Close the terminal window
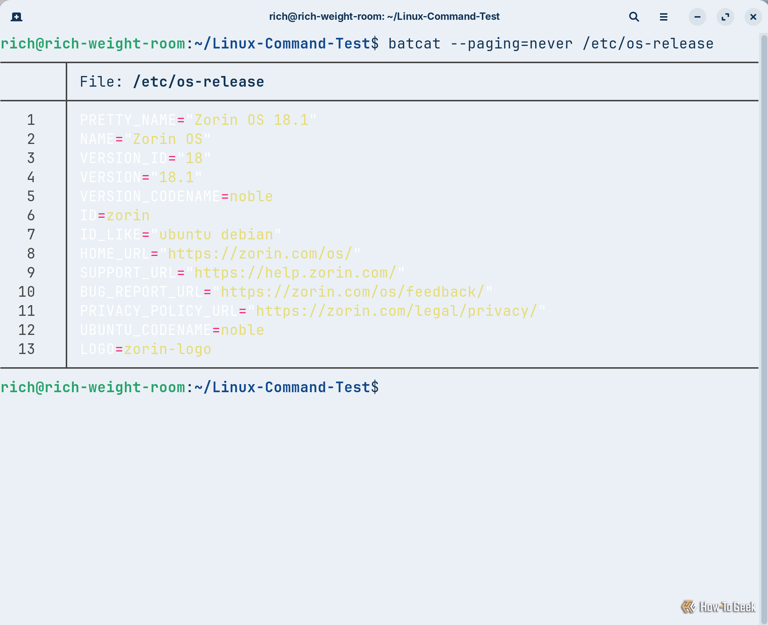 [x=753, y=17]
